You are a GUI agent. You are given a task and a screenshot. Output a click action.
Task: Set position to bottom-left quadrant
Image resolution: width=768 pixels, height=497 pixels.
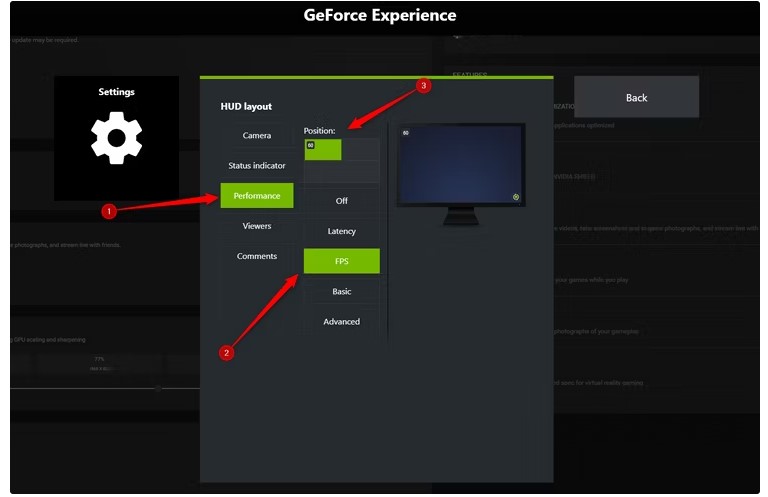click(x=323, y=171)
